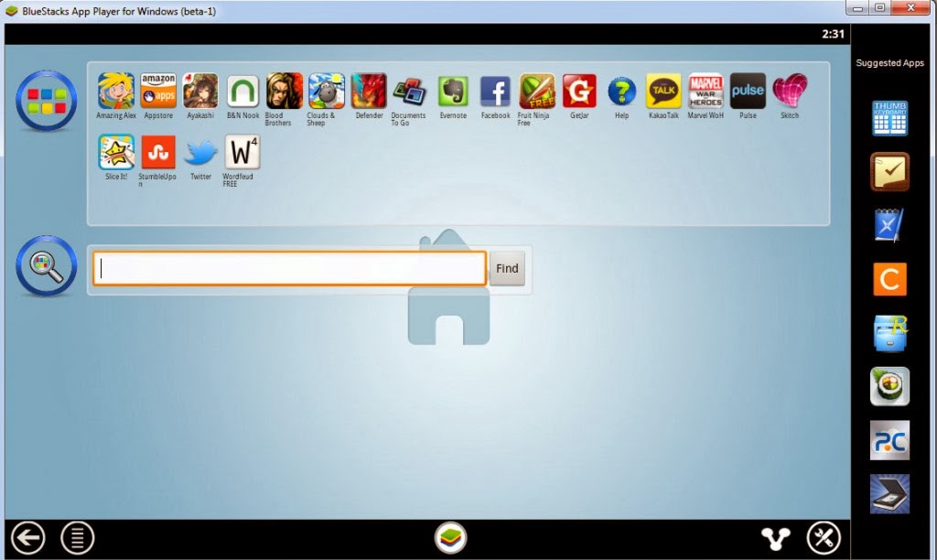Image resolution: width=937 pixels, height=560 pixels.
Task: Open suggested Thumb Keyboard app
Action: pos(889,118)
